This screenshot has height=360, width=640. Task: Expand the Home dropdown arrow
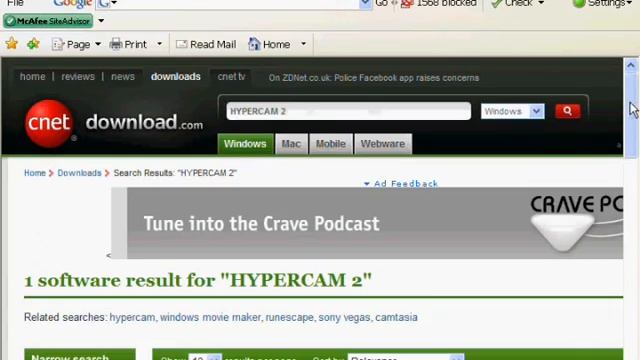click(x=303, y=44)
